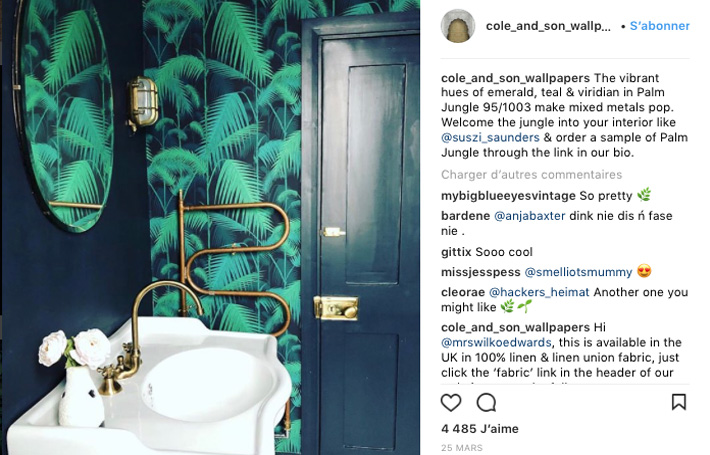The height and width of the screenshot is (455, 710).
Task: Open the @anjabaxter mention link
Action: click(529, 216)
